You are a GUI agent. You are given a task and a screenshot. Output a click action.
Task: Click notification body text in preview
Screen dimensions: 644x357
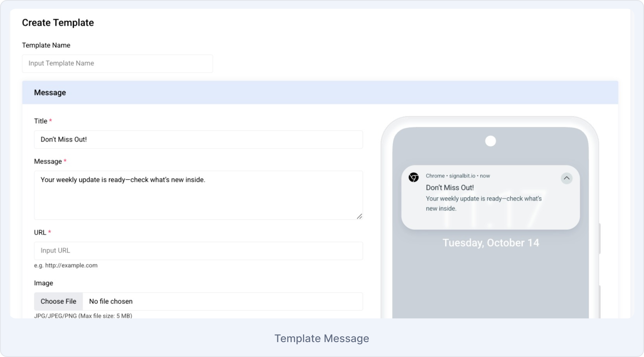(483, 203)
